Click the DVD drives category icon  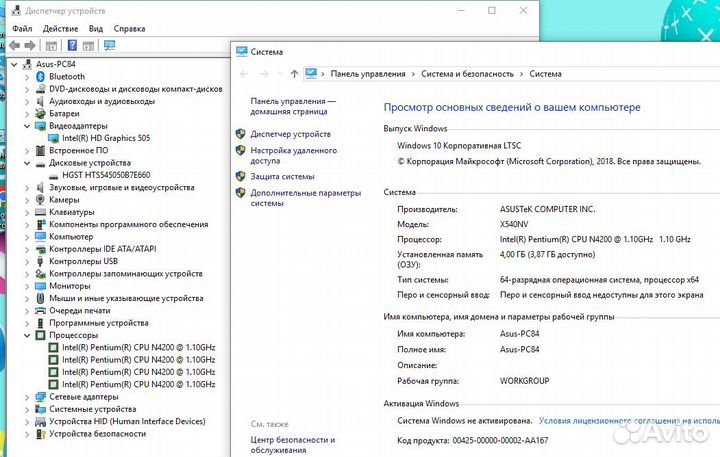(40, 89)
